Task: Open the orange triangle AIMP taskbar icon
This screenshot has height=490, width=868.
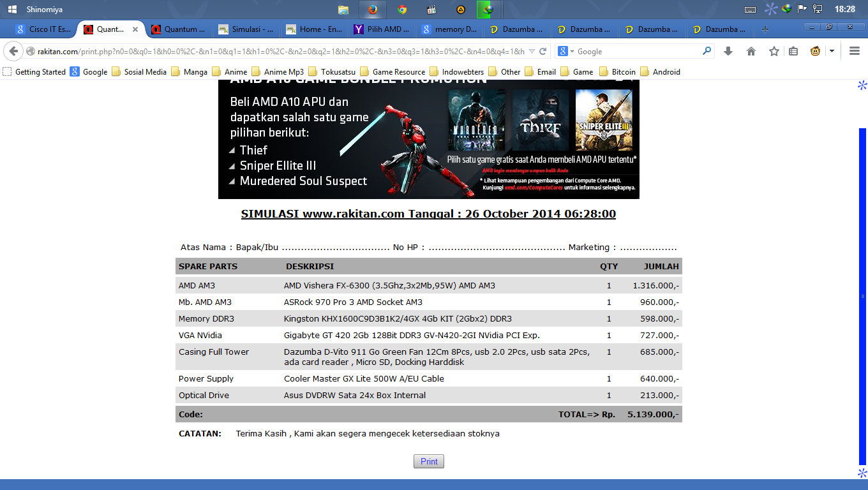Action: (x=461, y=10)
